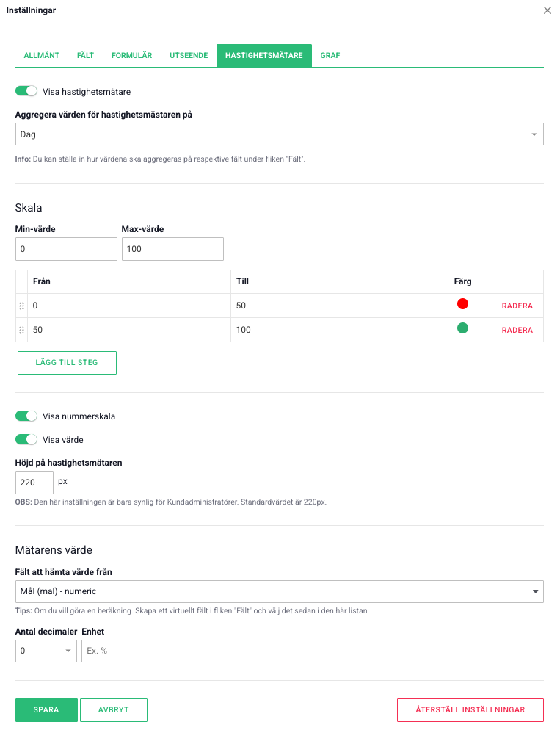Disable the Visa nummerskala switch
This screenshot has height=733, width=560.
26,416
